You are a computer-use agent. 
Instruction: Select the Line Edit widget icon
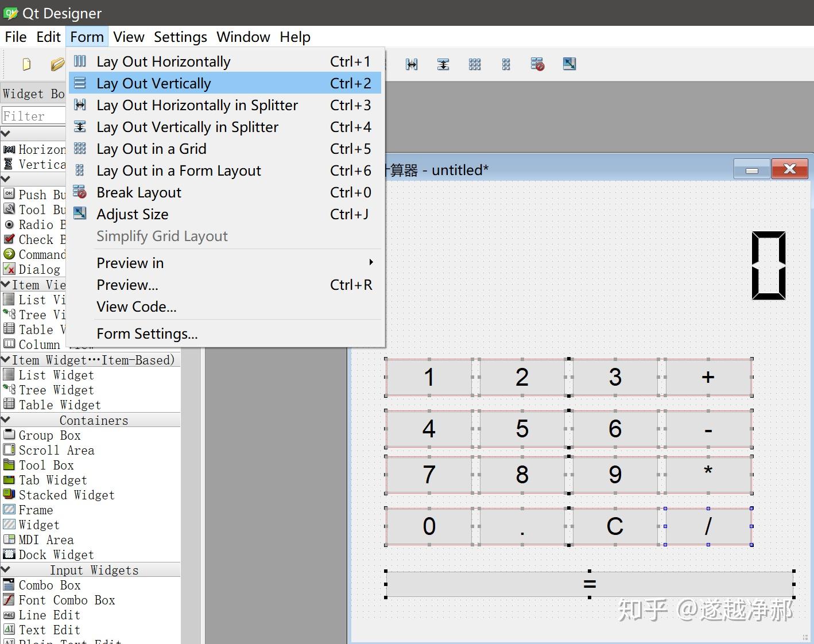pos(9,615)
